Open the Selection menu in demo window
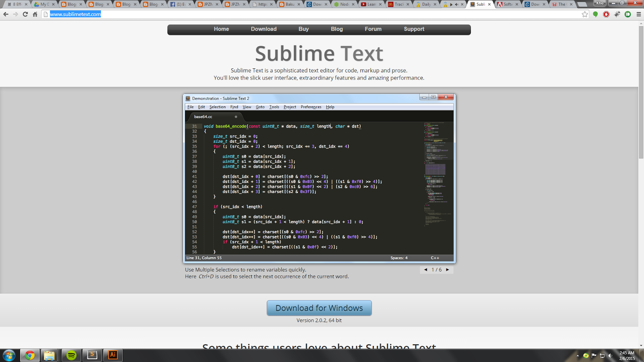Viewport: 644px width, 362px height. tap(217, 107)
